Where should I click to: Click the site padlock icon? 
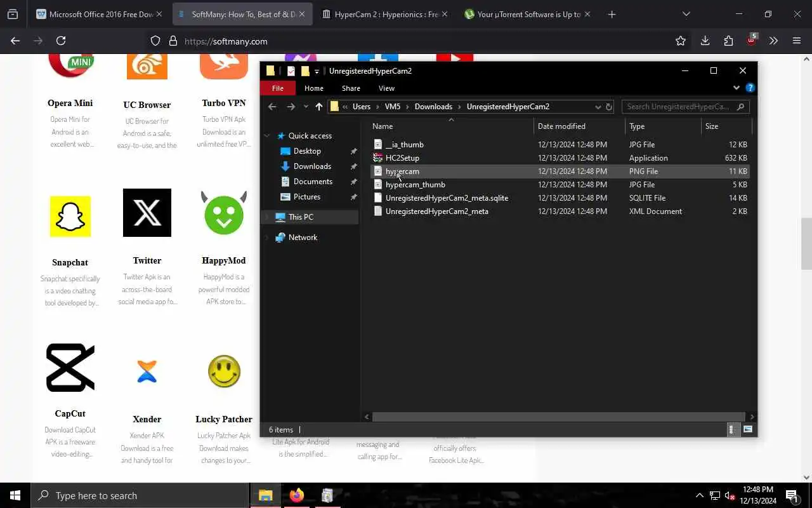point(173,41)
